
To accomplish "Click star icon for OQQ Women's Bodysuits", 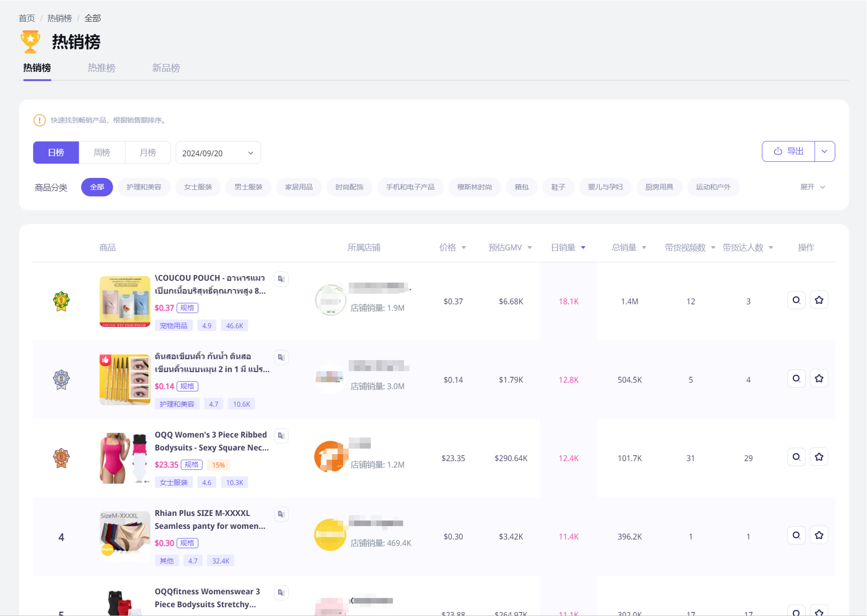I will (819, 457).
